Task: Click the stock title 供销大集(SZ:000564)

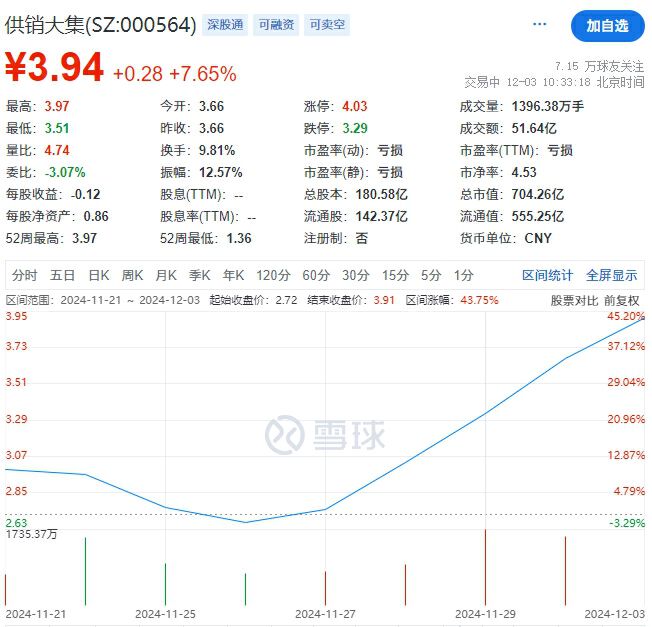Action: (x=100, y=25)
